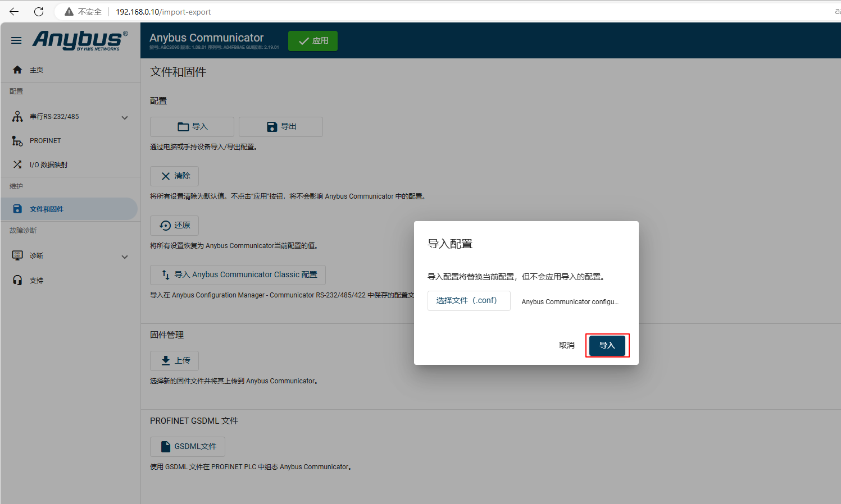Click 导入 Anybus Communicator Classic 配置 button
Screen dimensions: 841x504
click(x=238, y=275)
